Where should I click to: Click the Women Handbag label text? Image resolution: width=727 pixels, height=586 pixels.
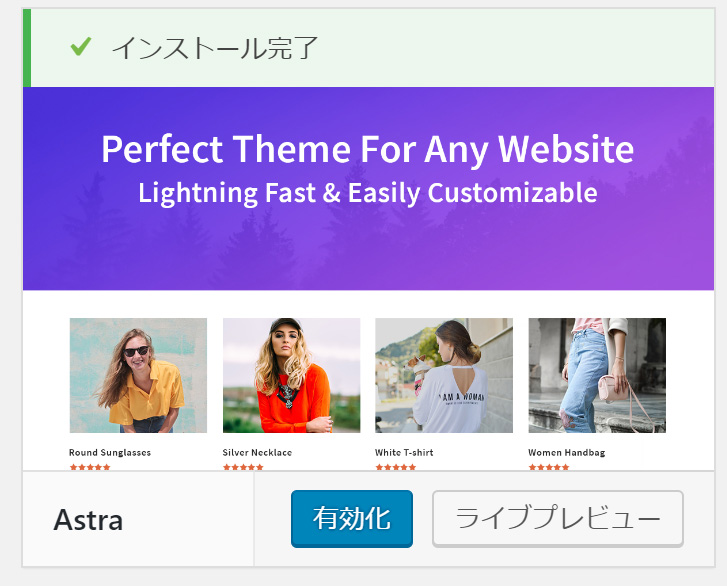click(566, 453)
